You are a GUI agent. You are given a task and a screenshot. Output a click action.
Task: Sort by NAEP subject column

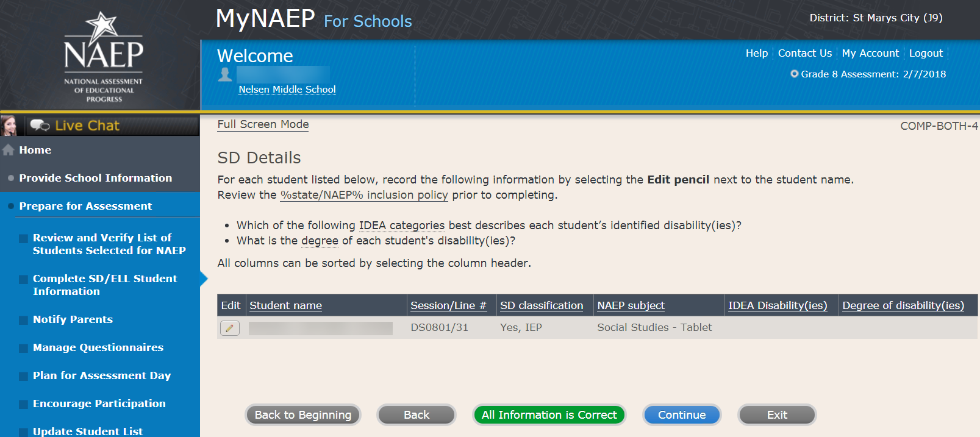pos(631,305)
